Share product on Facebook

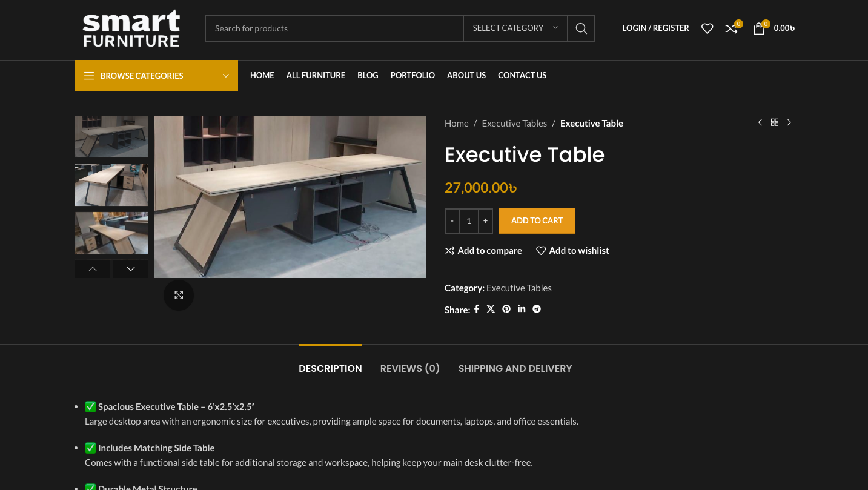(477, 309)
